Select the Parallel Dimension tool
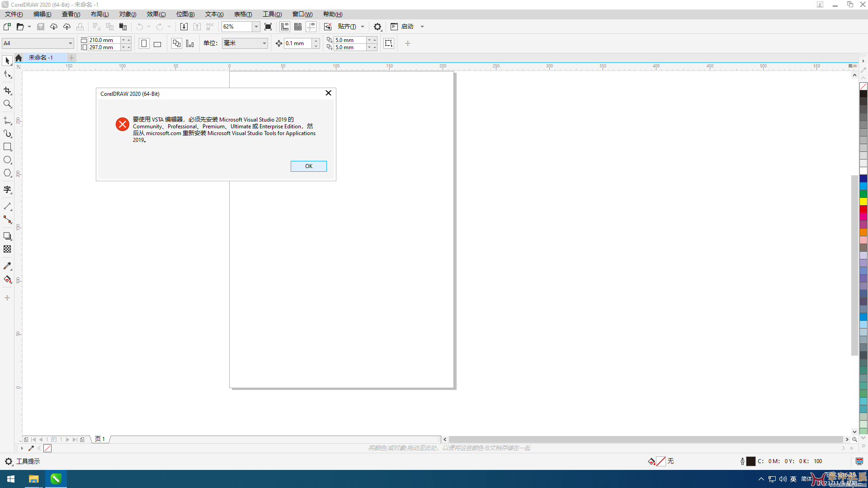868x488 pixels. coord(7,206)
